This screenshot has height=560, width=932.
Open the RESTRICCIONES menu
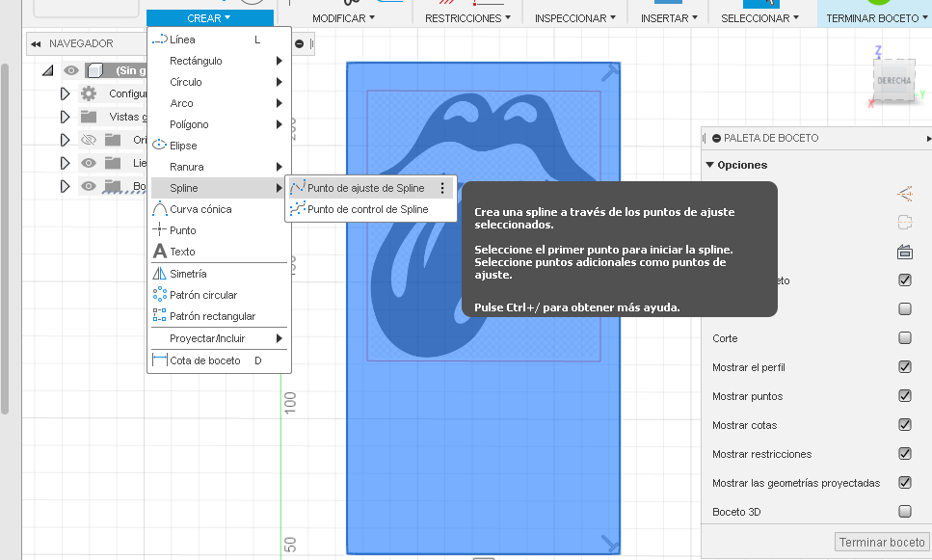467,16
